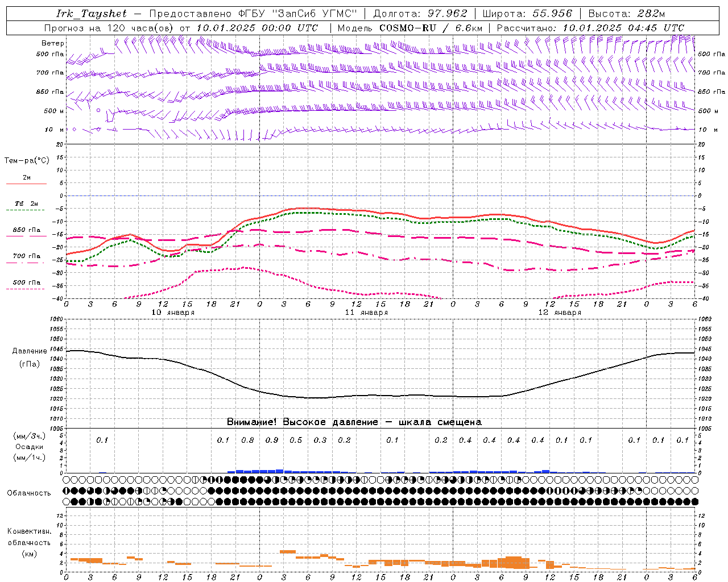Click the 'Давление' pressure panel label
The height and width of the screenshot is (582, 728).
pos(30,351)
